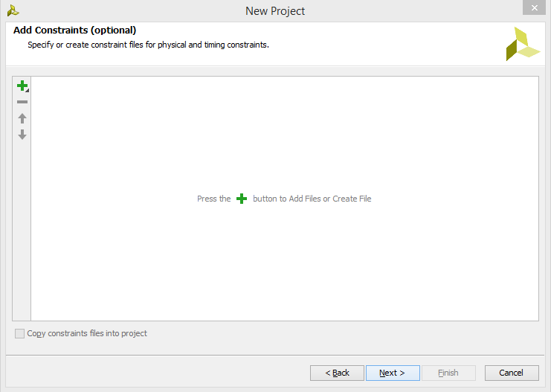
Task: Click the green plus Add Files button
Action: 22,86
